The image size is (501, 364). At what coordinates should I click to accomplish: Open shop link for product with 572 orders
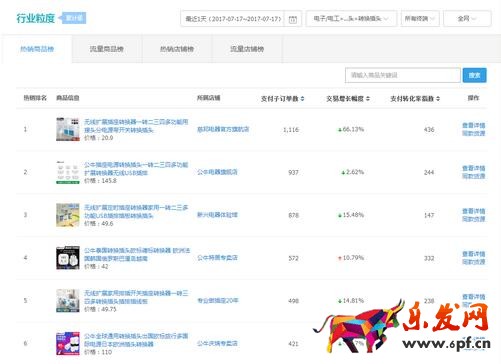click(x=217, y=258)
